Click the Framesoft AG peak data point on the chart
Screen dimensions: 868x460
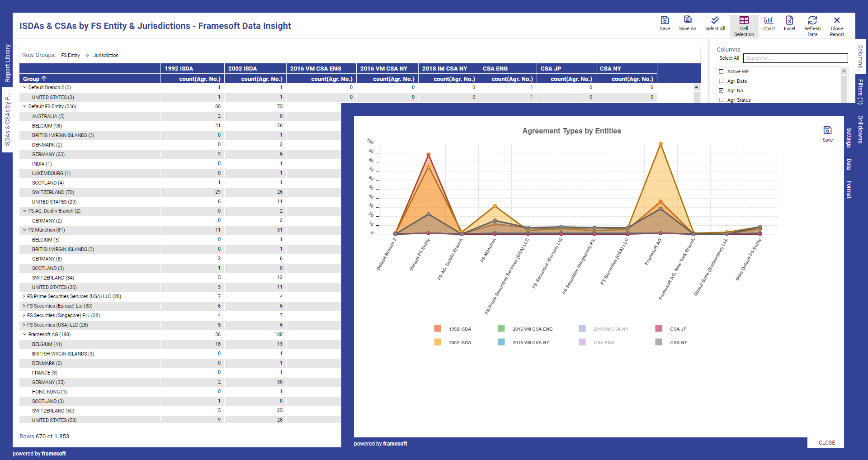(x=660, y=144)
